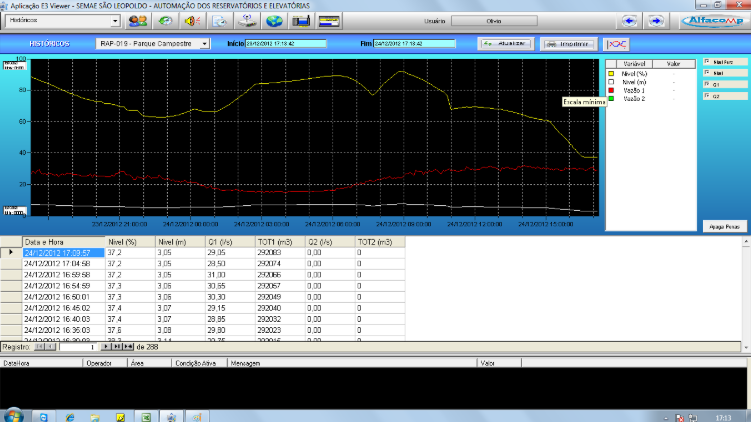
Task: Click the floppy disk save icon in the toolbar
Action: pyautogui.click(x=299, y=20)
